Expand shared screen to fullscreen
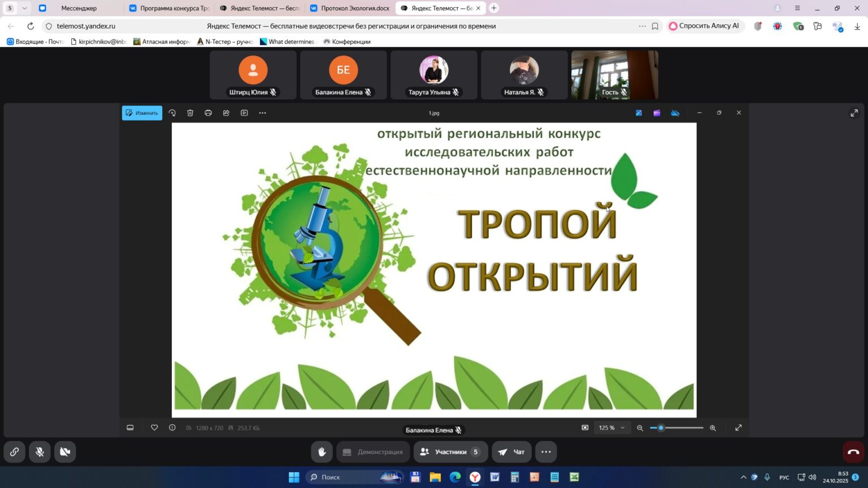The width and height of the screenshot is (868, 488). (x=854, y=113)
